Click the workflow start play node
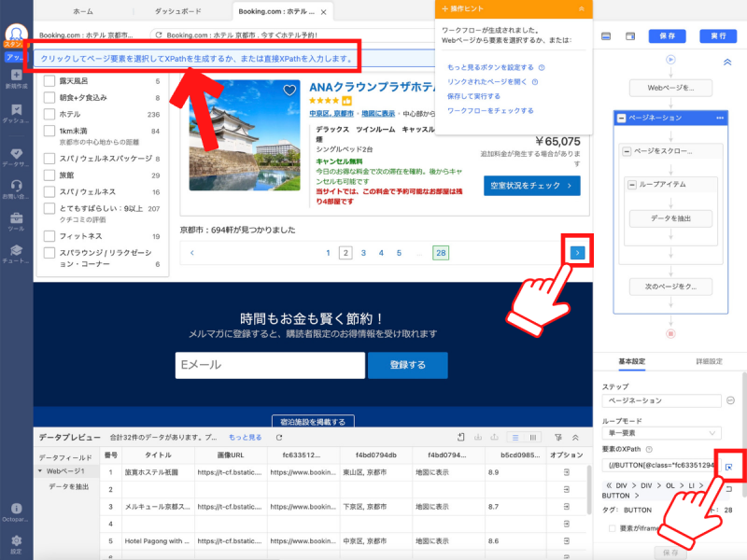The height and width of the screenshot is (560, 747). [x=670, y=60]
